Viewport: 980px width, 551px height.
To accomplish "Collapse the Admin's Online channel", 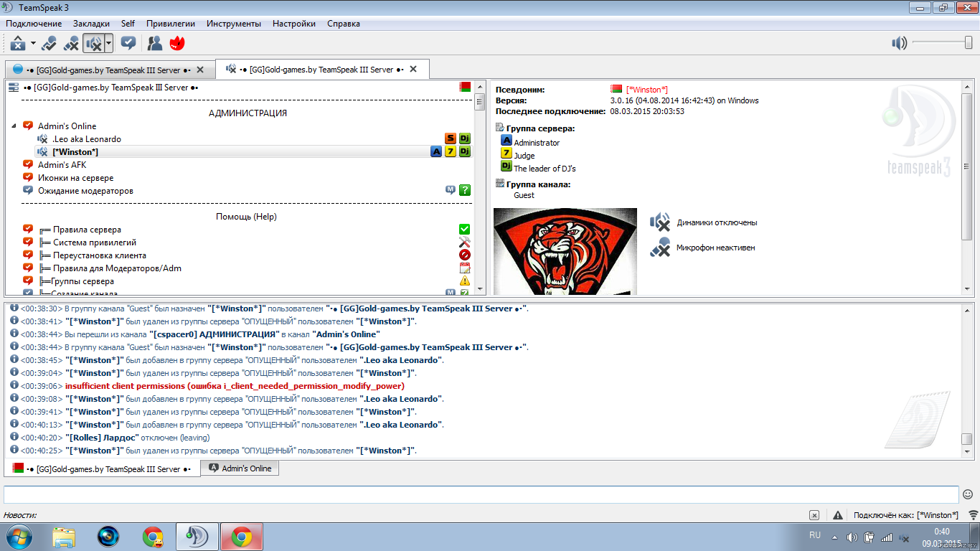I will [13, 126].
